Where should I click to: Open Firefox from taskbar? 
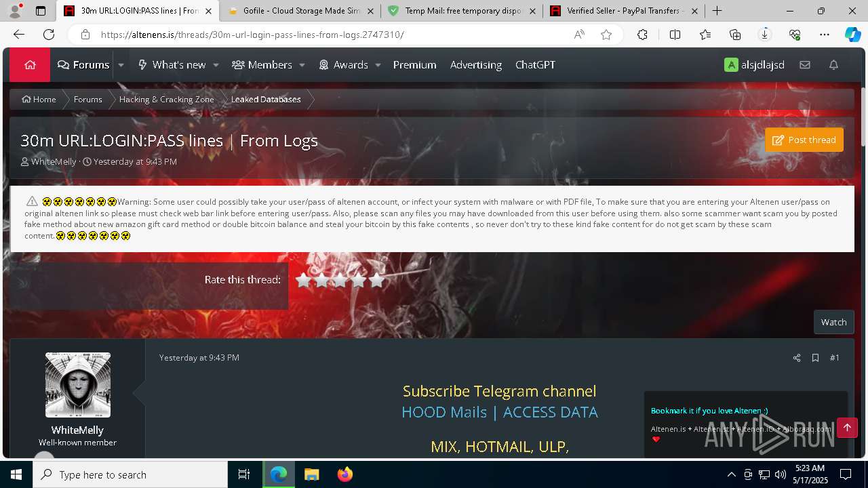coord(345,474)
